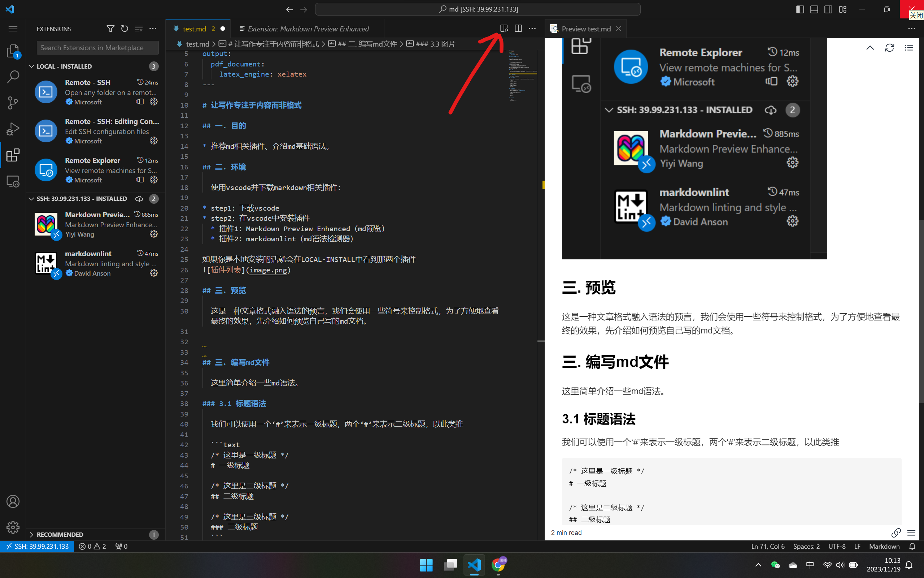Clear extensions search results icon
The image size is (924, 578).
click(x=139, y=29)
